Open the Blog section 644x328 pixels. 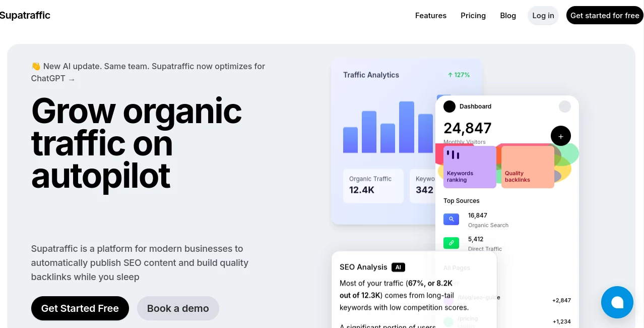pos(507,16)
